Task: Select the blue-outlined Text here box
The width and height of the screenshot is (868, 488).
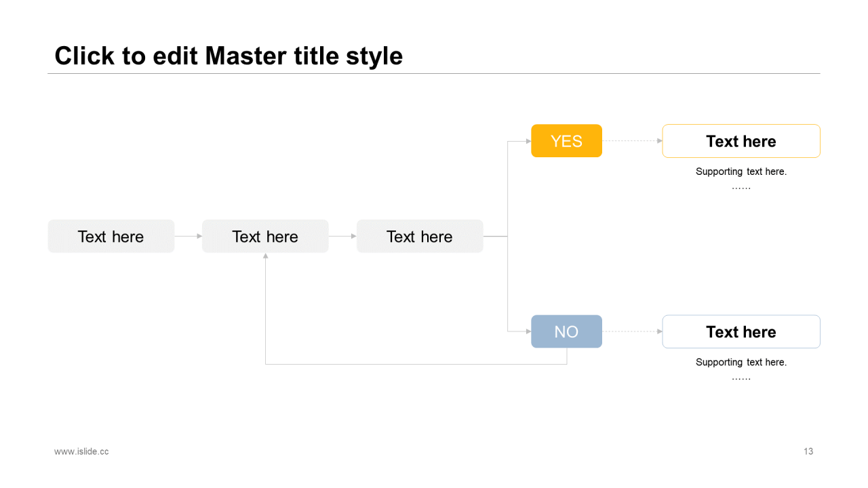Action: tap(741, 331)
